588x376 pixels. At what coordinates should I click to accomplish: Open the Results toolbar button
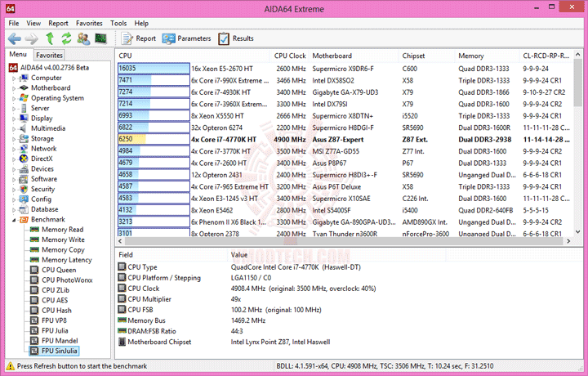236,38
